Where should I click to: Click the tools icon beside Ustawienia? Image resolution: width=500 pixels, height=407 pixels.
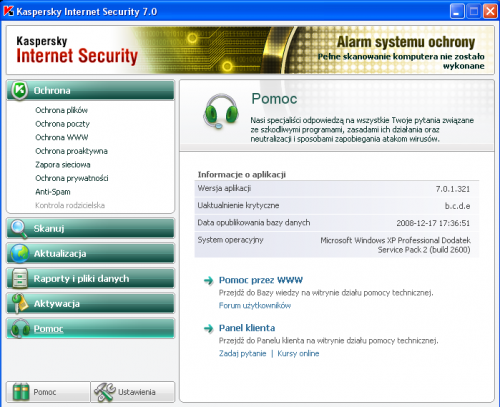[x=105, y=392]
